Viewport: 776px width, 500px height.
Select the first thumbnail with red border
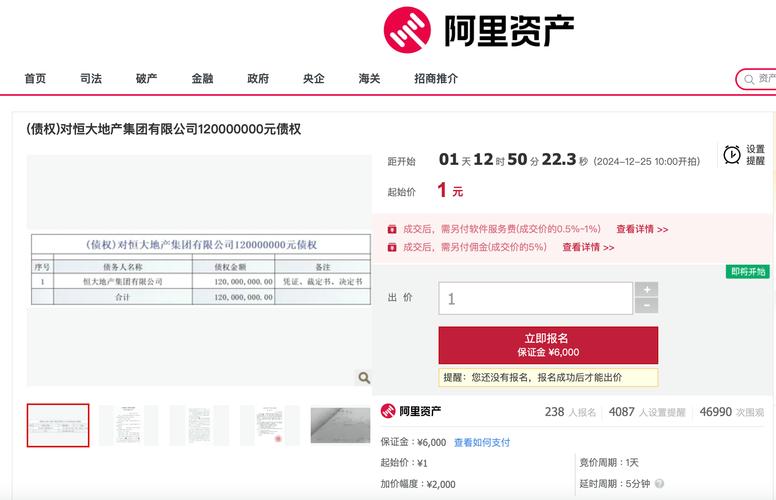point(58,425)
